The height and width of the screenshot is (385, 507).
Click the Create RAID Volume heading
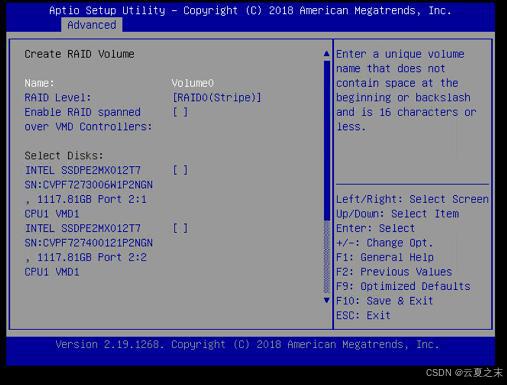tap(79, 54)
